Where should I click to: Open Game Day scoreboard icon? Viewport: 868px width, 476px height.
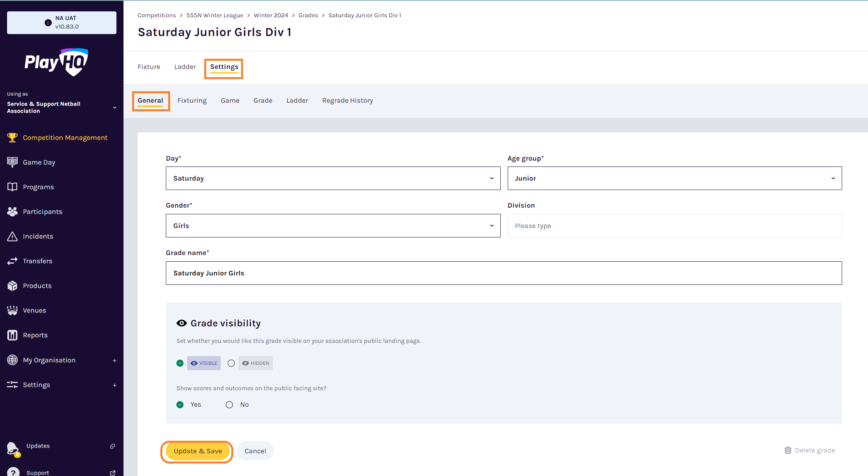[12, 162]
